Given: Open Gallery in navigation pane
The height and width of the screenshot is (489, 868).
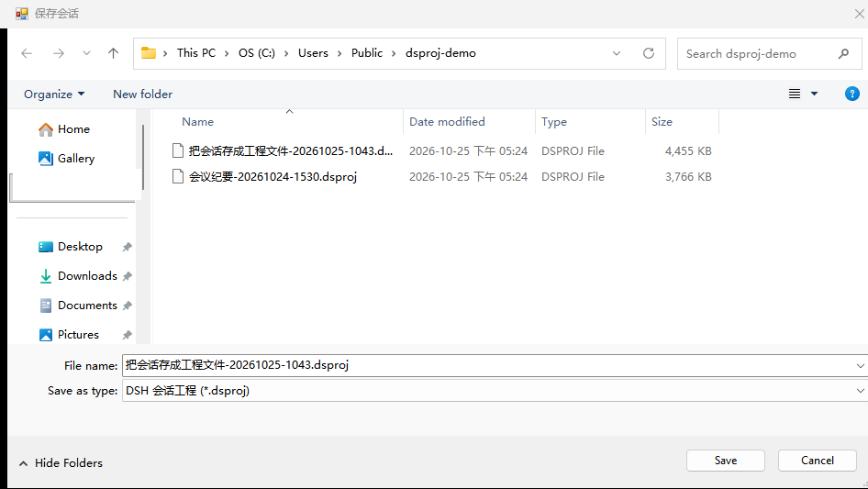Looking at the screenshot, I should (66, 159).
